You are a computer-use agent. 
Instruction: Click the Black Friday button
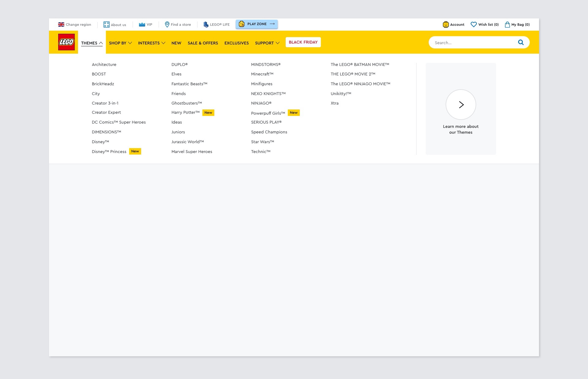pos(303,42)
